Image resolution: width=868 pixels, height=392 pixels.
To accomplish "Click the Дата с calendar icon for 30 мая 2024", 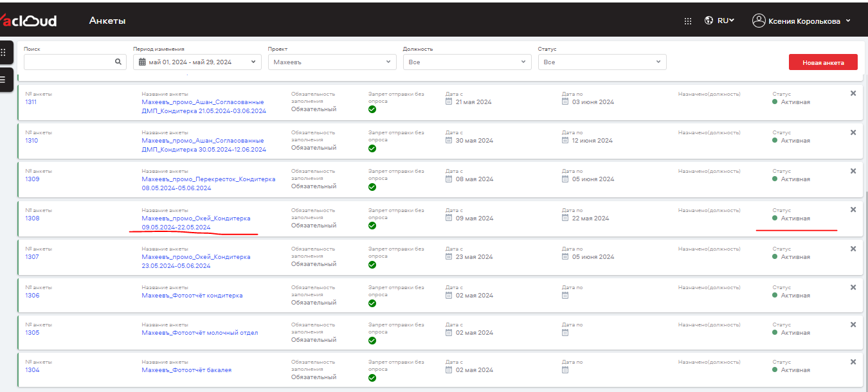I will point(449,140).
